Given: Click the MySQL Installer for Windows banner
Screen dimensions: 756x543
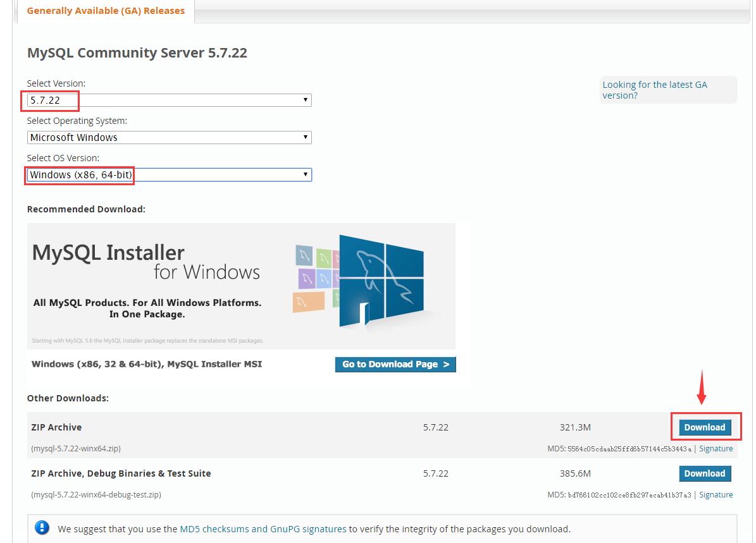Looking at the screenshot, I should 241,286.
